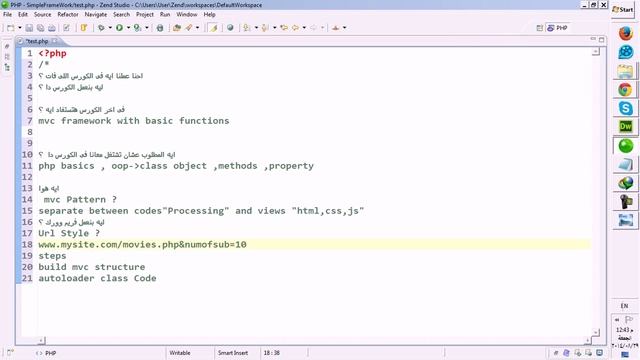Viewport: 640px width, 360px height.
Task: Expand the Profile dropdown arrow
Action: point(147,28)
